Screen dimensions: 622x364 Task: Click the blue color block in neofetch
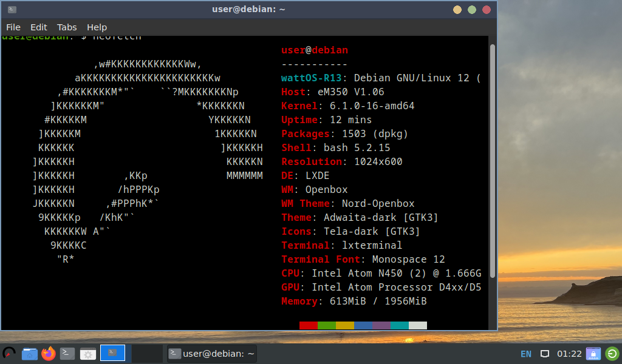[x=363, y=326]
